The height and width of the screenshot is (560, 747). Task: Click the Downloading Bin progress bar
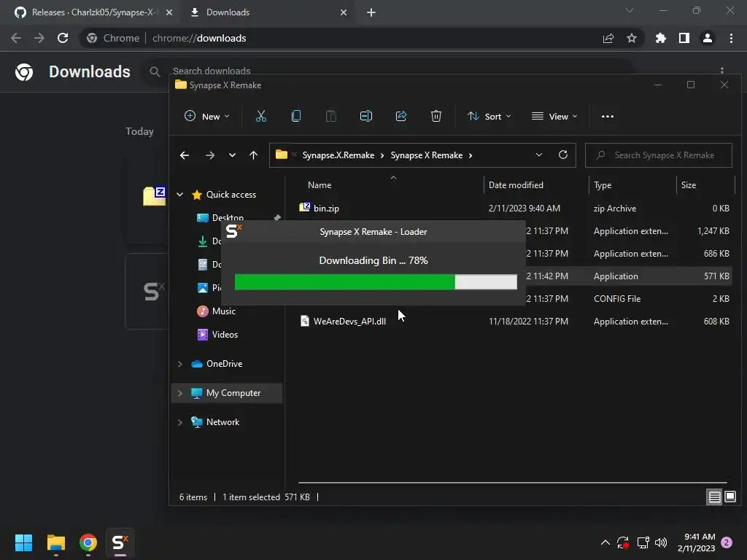pos(376,282)
